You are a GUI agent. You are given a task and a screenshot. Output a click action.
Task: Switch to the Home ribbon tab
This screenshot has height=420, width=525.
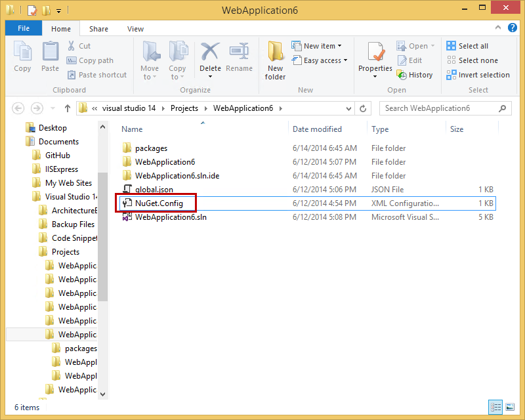coord(61,29)
